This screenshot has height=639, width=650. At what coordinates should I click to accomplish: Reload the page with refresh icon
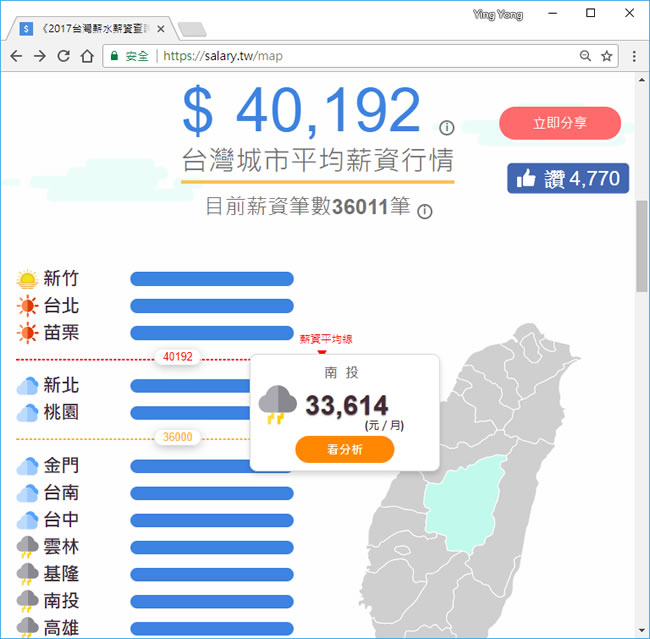pos(63,56)
